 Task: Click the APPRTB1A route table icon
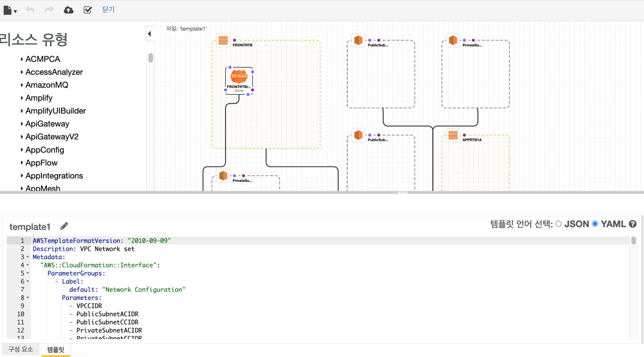453,135
